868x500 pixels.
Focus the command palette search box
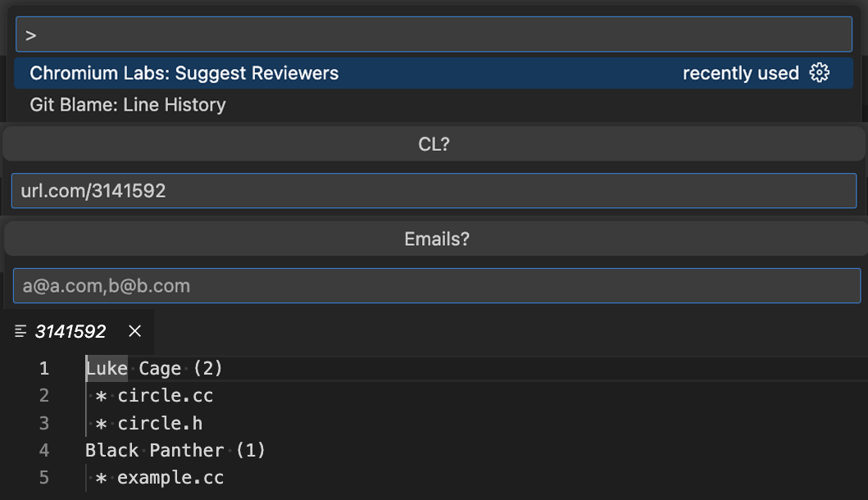[434, 35]
